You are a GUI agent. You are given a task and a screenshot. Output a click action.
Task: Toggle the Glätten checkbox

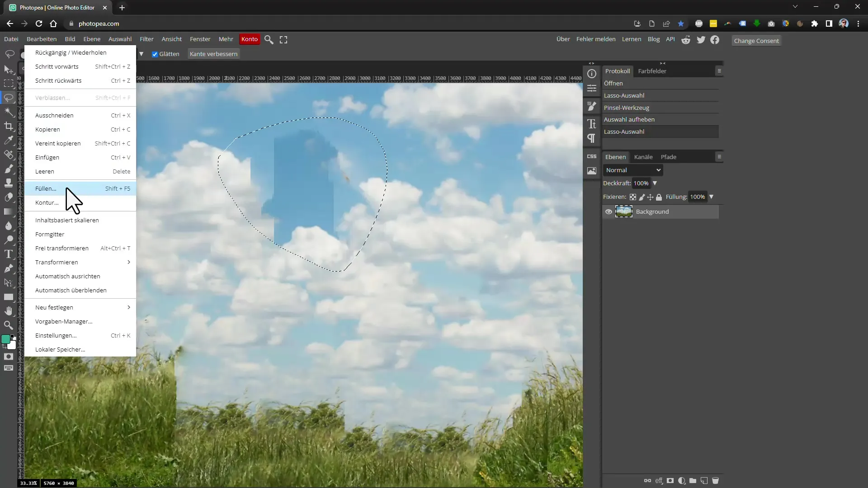[x=155, y=54]
